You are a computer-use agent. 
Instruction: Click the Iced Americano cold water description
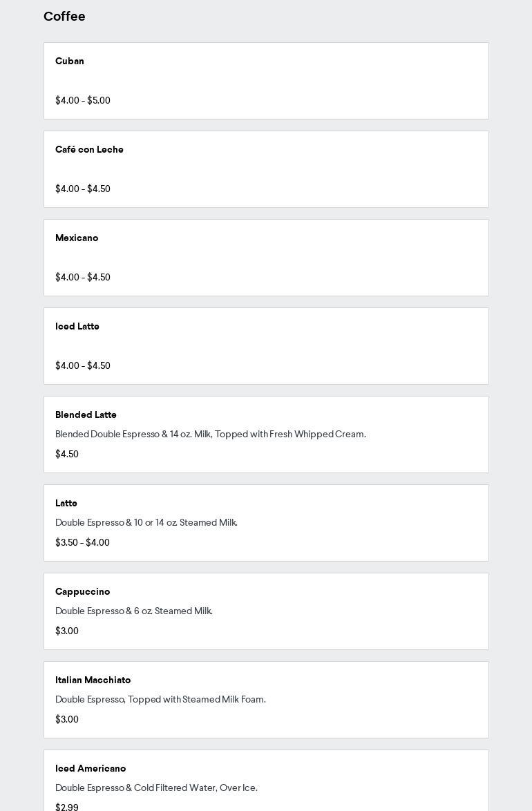point(156,788)
